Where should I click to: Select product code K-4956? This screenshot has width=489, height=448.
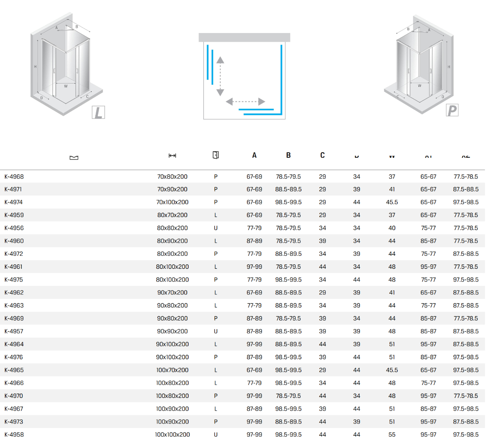pos(14,228)
